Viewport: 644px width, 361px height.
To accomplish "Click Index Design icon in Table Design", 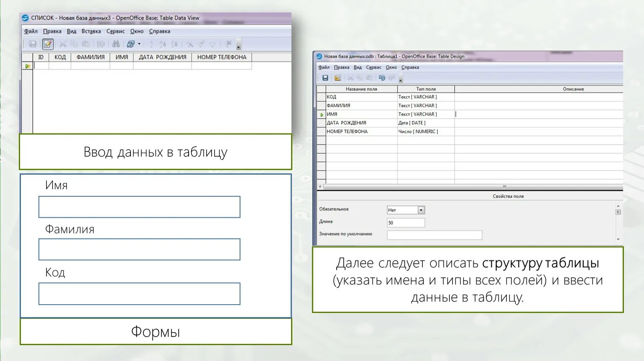I will pyautogui.click(x=338, y=78).
